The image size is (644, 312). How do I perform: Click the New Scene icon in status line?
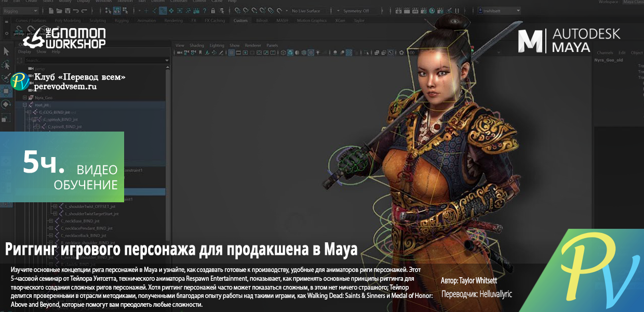[51, 11]
